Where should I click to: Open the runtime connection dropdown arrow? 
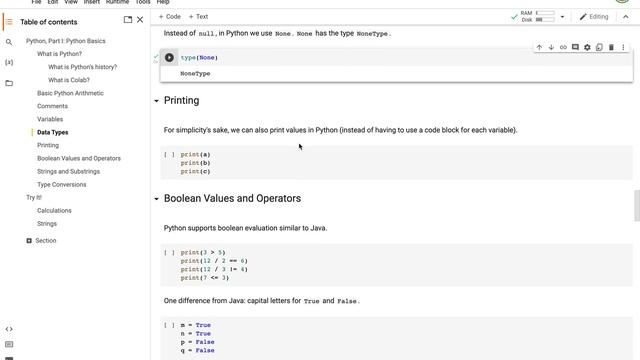tap(562, 17)
